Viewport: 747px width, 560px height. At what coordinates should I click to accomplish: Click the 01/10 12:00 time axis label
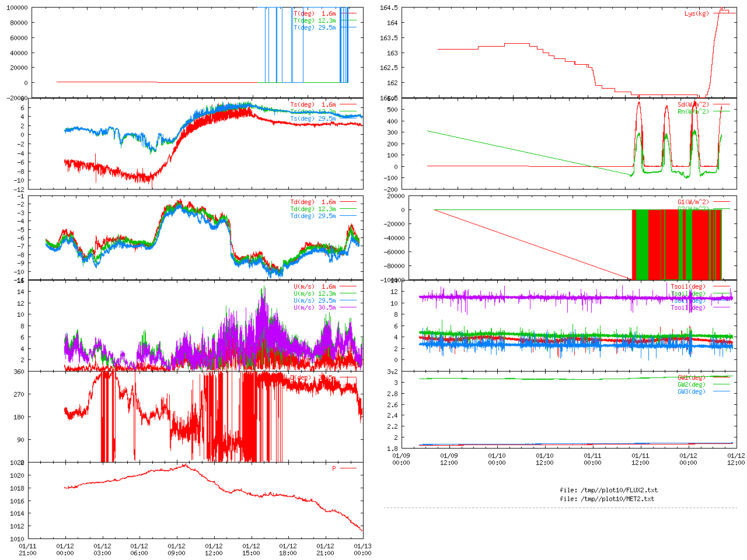click(544, 459)
